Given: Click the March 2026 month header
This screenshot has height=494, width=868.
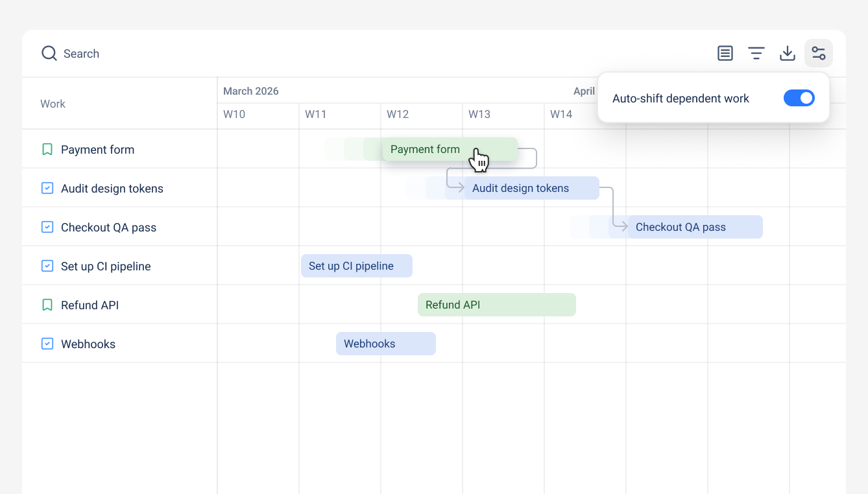Looking at the screenshot, I should click(251, 91).
